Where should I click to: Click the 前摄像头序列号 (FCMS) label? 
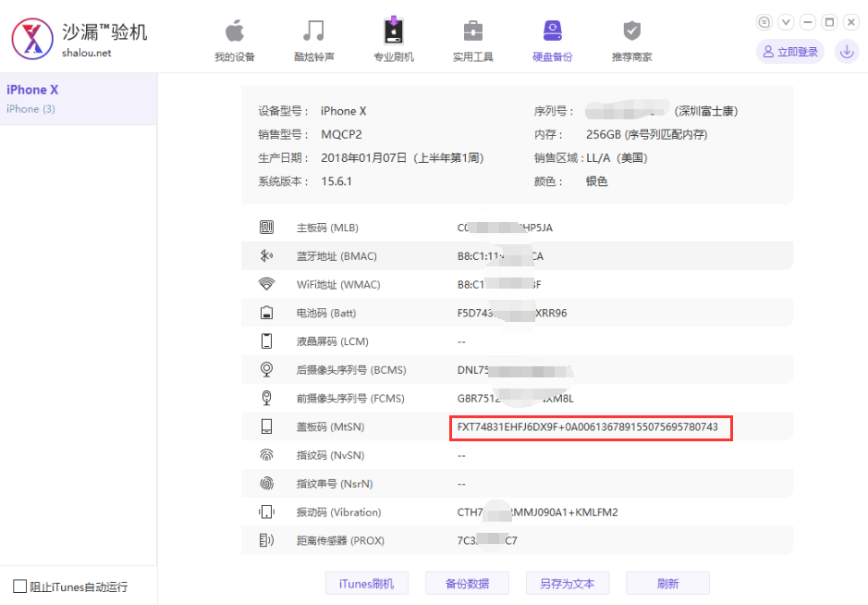pyautogui.click(x=350, y=399)
